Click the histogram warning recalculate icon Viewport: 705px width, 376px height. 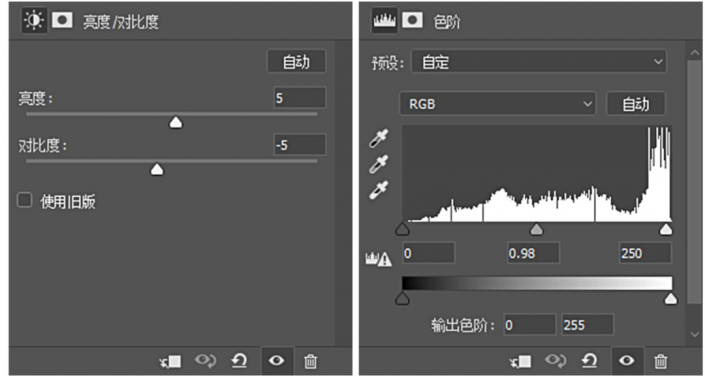tap(379, 259)
